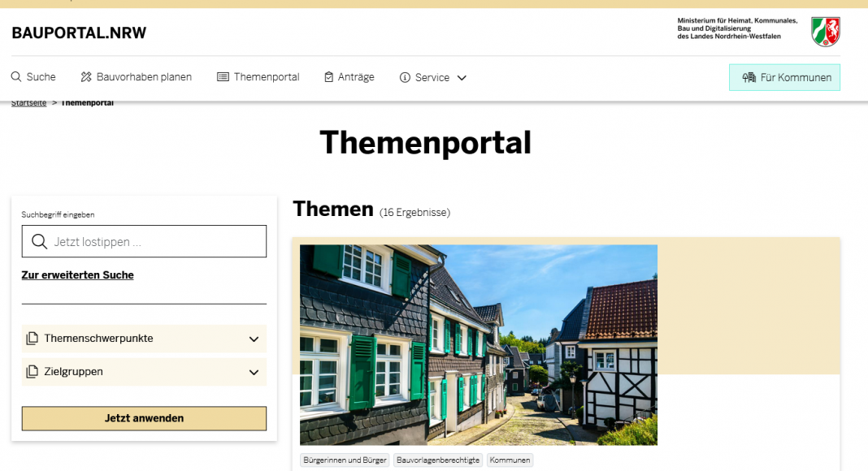
Task: Click the Themenportal list icon in navigation
Action: tap(223, 77)
